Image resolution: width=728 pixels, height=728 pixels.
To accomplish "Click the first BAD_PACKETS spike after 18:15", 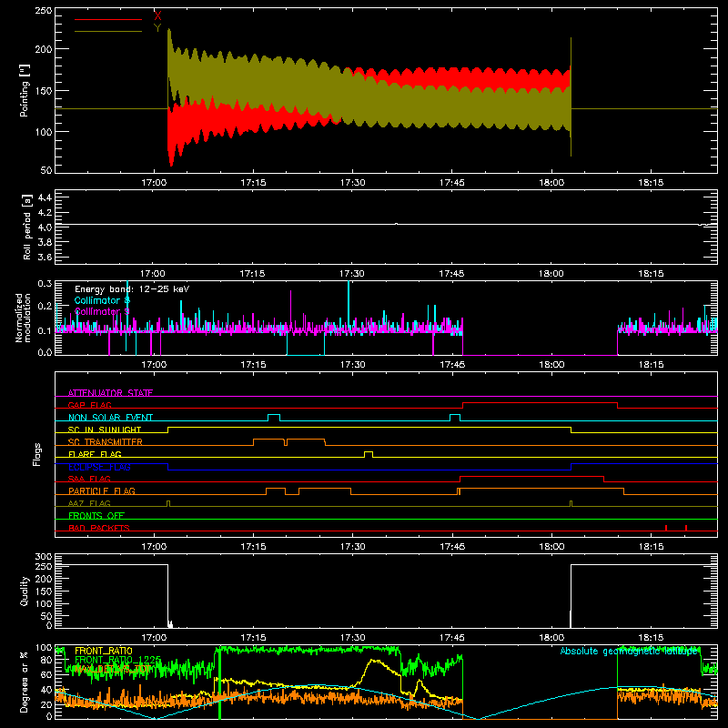I will [666, 528].
